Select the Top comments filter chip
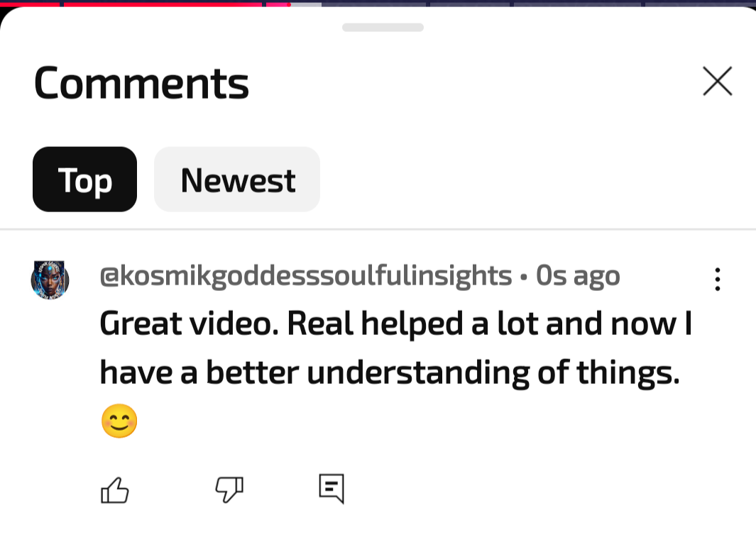 pyautogui.click(x=85, y=180)
